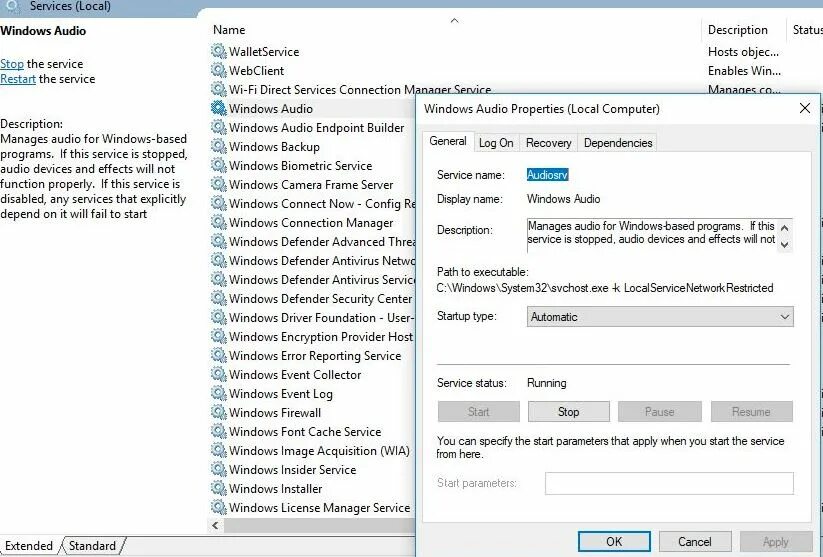
Task: Click the Windows Event Collector gear icon
Action: (x=218, y=374)
